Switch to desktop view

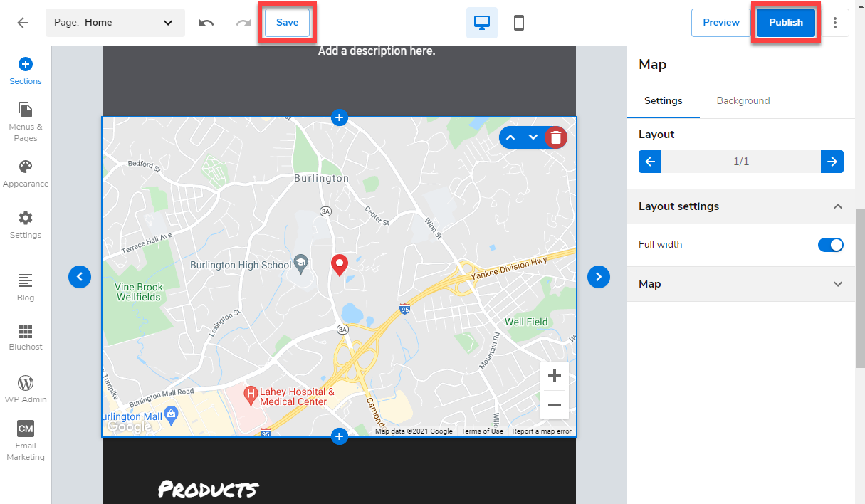click(482, 23)
